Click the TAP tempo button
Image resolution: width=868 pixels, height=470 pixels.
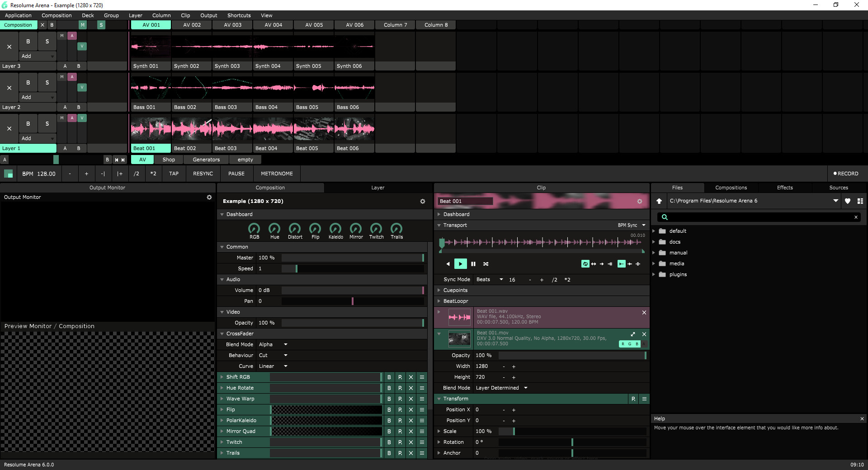click(x=174, y=174)
